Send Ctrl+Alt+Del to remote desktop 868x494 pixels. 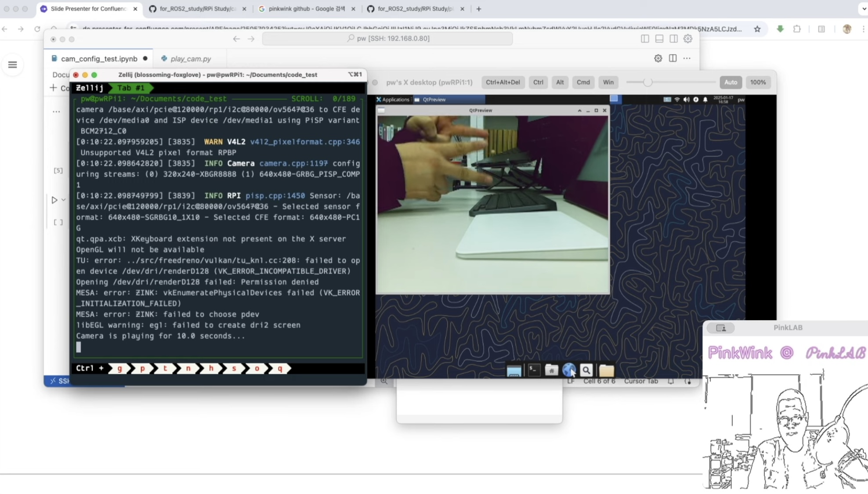[x=503, y=82]
